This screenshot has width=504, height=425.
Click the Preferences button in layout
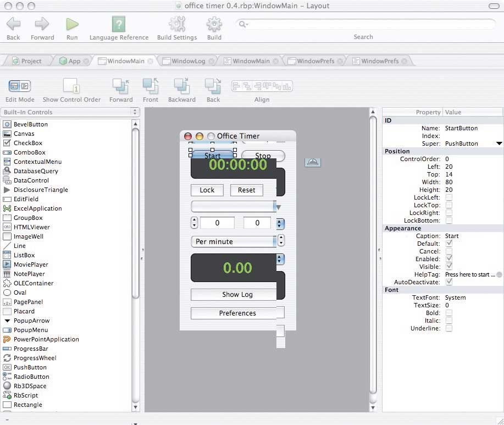pyautogui.click(x=234, y=313)
